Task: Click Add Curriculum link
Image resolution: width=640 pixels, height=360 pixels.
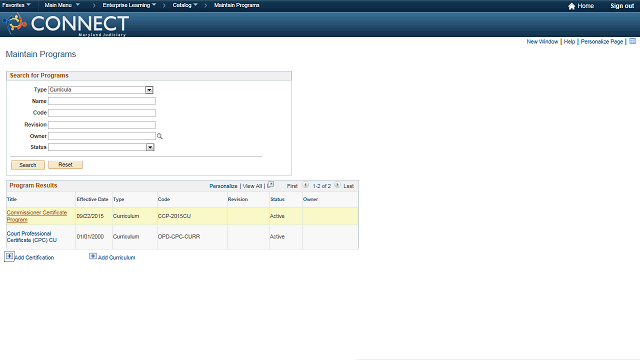Action: [x=116, y=258]
